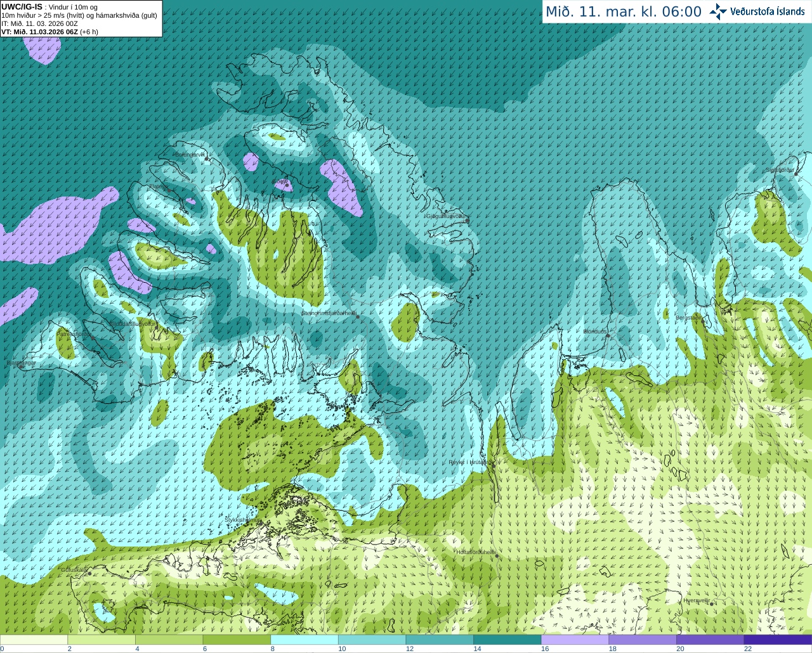
Task: Click the Bjargtangar station label
Action: pyautogui.click(x=21, y=363)
